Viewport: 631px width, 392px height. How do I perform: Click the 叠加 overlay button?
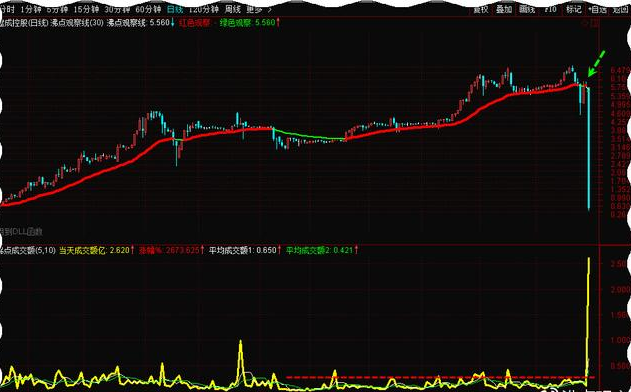click(x=504, y=9)
